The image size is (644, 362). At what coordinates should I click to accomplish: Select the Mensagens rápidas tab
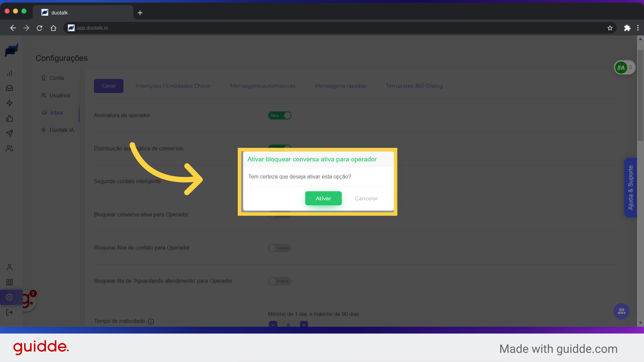[x=340, y=86]
